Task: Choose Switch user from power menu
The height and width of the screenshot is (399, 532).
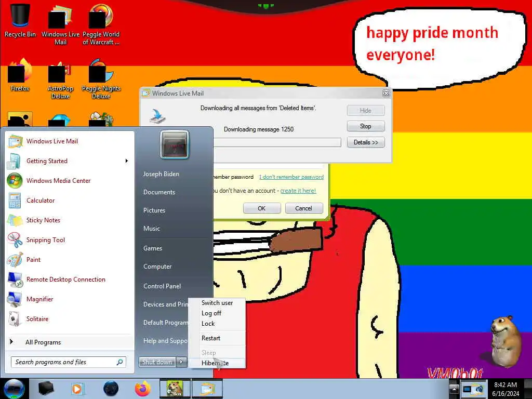Action: point(217,303)
